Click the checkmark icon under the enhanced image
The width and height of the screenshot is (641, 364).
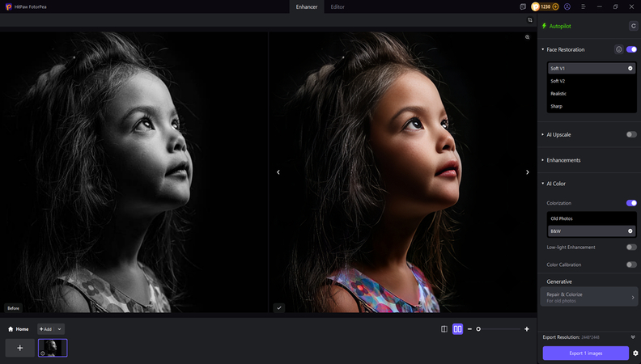pyautogui.click(x=278, y=308)
